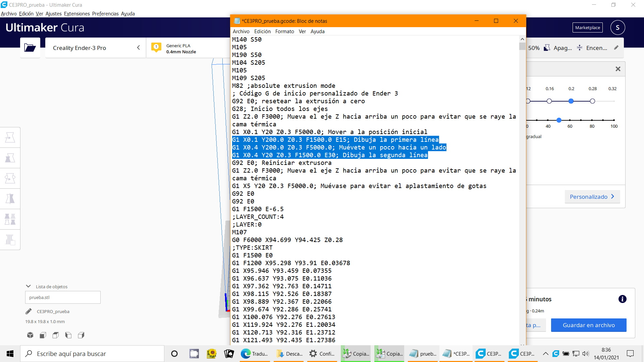Select the Support Blocker tool
The image size is (644, 362).
pyautogui.click(x=10, y=240)
